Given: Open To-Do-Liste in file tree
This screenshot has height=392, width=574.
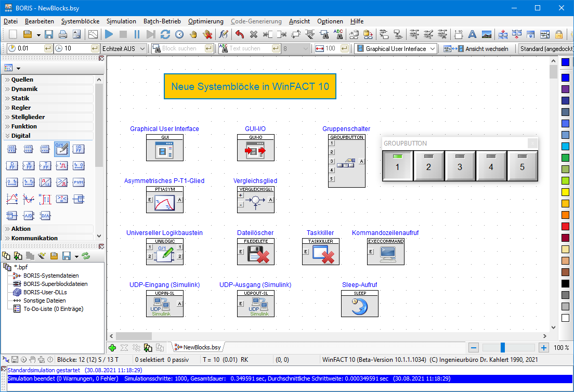Looking at the screenshot, I should 53,309.
